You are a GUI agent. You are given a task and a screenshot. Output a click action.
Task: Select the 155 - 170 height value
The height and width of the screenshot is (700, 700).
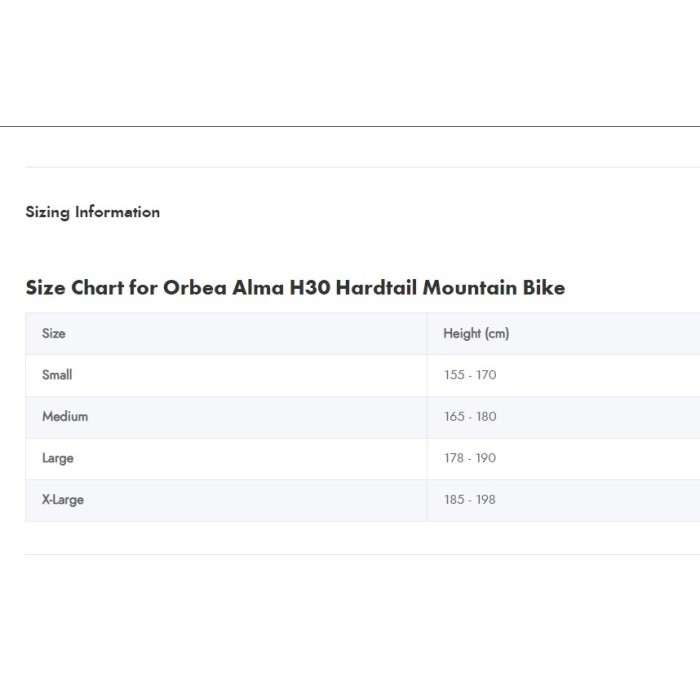(x=470, y=375)
